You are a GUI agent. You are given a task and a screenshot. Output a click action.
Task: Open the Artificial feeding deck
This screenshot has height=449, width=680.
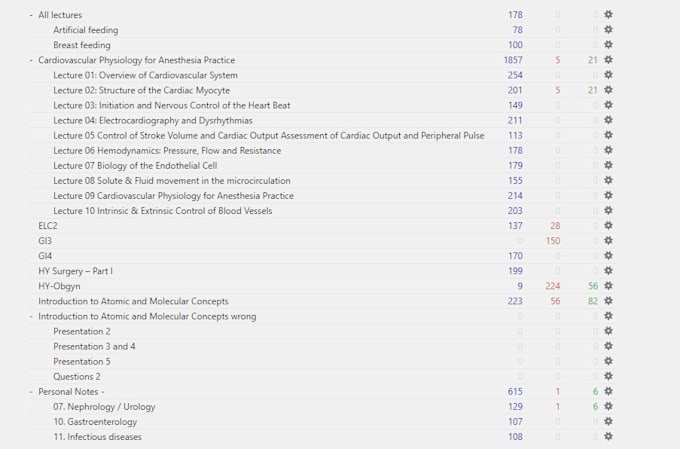point(85,30)
